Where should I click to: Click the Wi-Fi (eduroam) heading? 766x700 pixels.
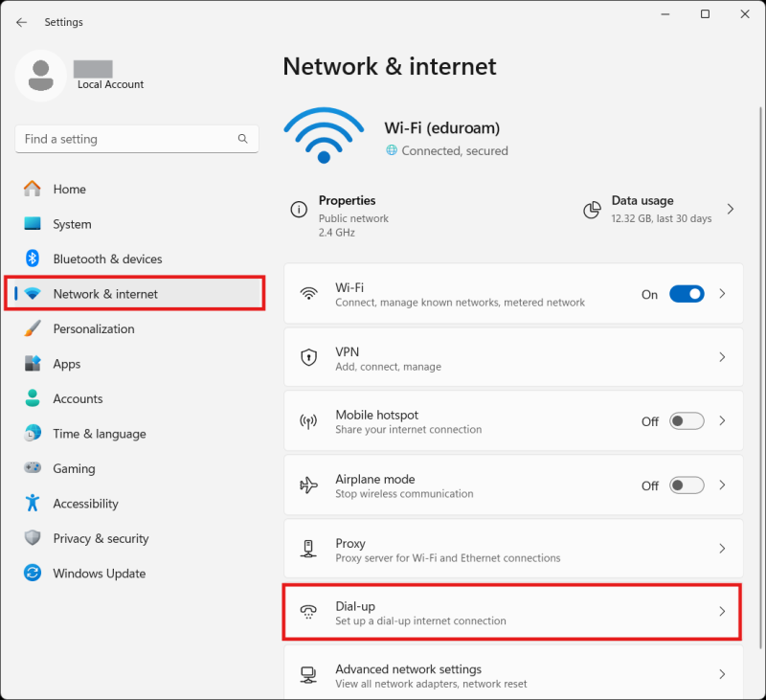tap(442, 128)
